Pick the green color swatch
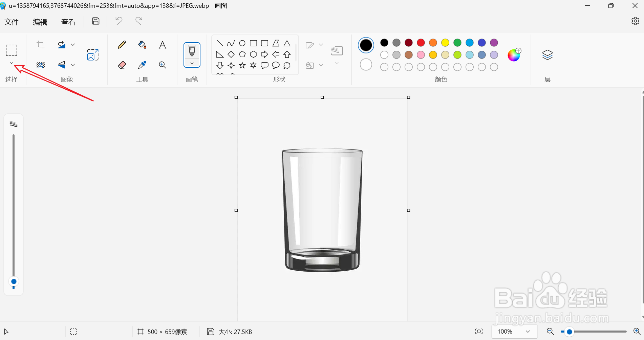Viewport: 644px width, 340px height. click(457, 43)
